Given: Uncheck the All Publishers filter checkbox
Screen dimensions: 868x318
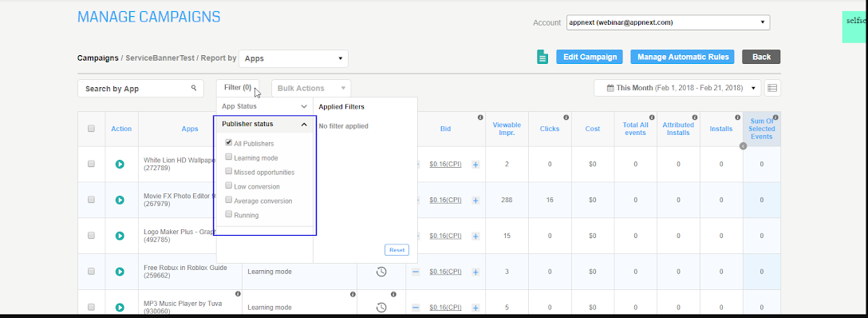Looking at the screenshot, I should pos(229,143).
